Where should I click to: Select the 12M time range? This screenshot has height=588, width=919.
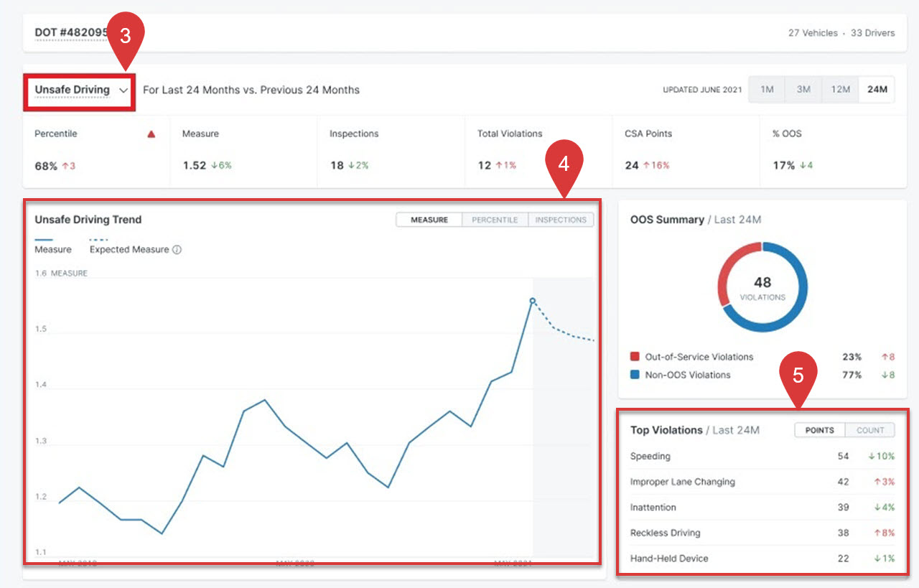[x=840, y=90]
